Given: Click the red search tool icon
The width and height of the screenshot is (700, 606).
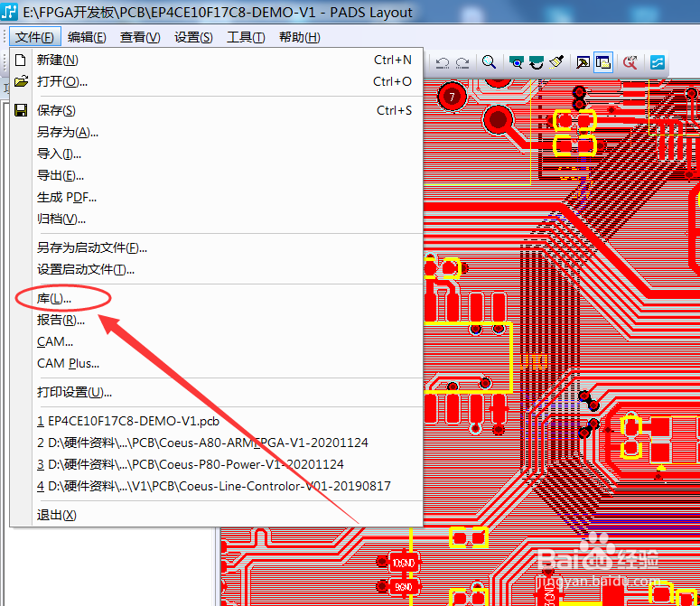Looking at the screenshot, I should (630, 62).
